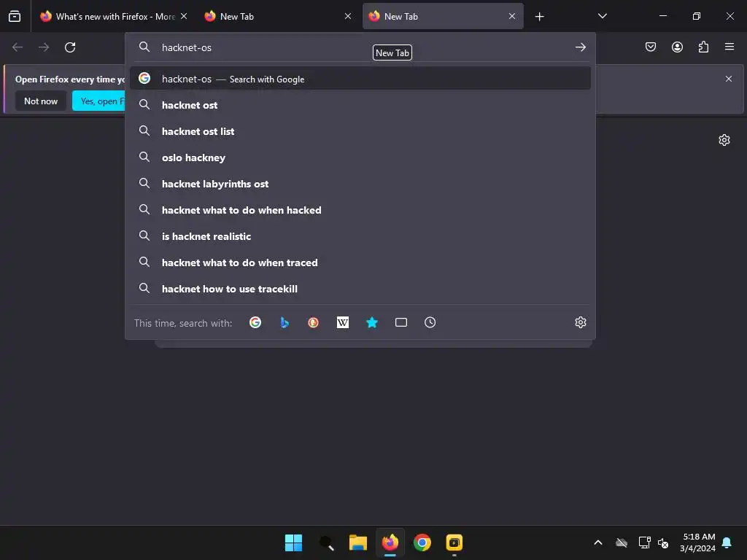The width and height of the screenshot is (747, 560).
Task: Click the Yes, open Firefox button
Action: pyautogui.click(x=98, y=101)
